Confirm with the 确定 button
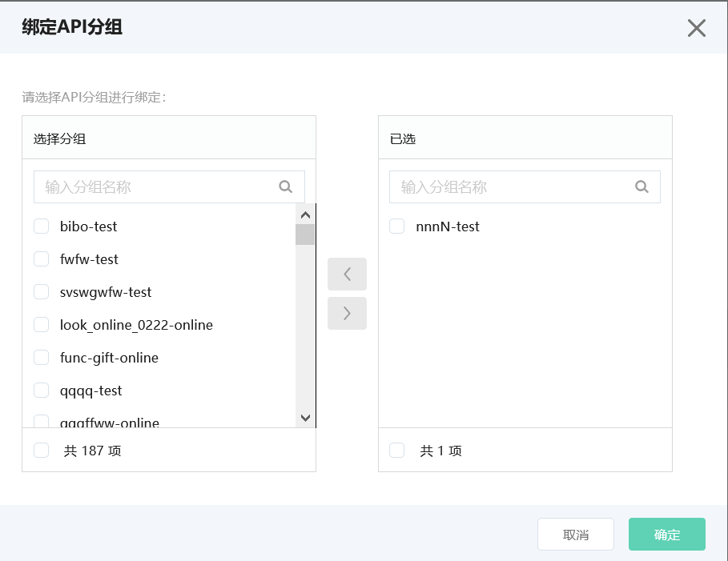Screen dimensions: 728x561 (x=666, y=535)
